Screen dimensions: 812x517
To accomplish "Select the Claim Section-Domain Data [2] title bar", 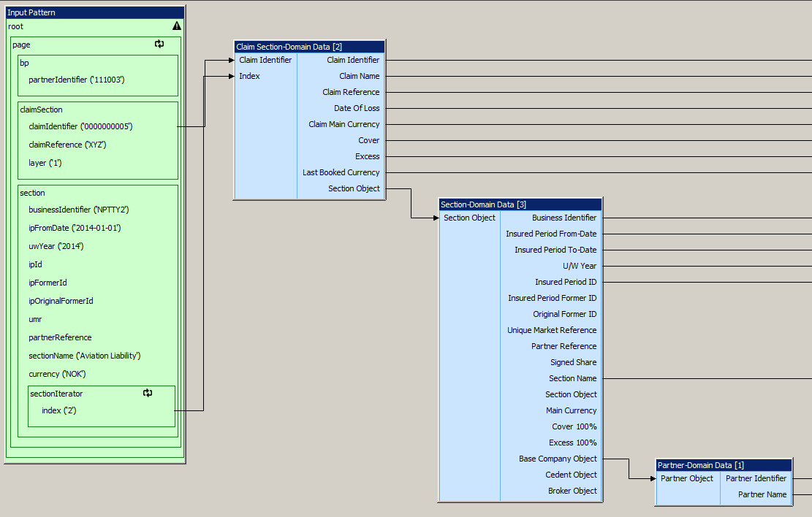I will 309,47.
